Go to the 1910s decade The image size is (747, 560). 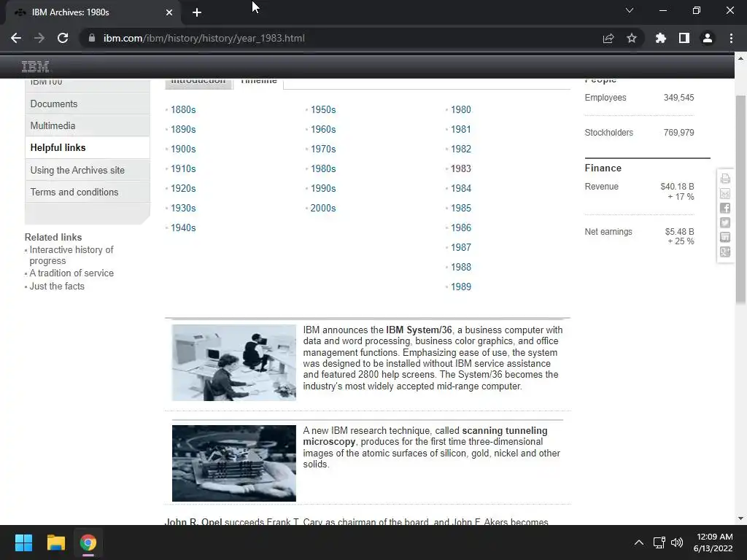click(x=183, y=168)
